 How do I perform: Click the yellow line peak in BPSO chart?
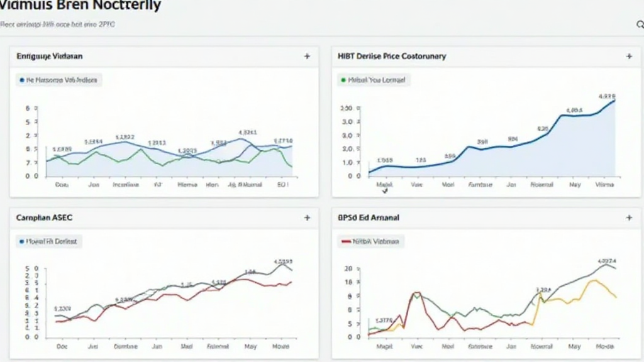point(592,280)
